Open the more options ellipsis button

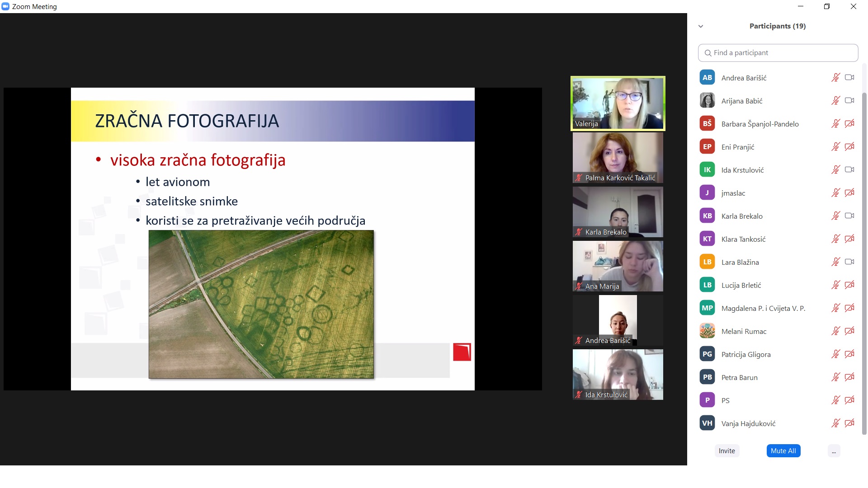pos(834,451)
